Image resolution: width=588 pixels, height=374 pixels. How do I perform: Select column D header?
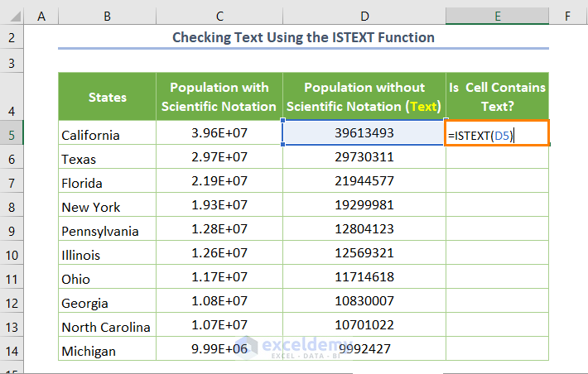(364, 16)
